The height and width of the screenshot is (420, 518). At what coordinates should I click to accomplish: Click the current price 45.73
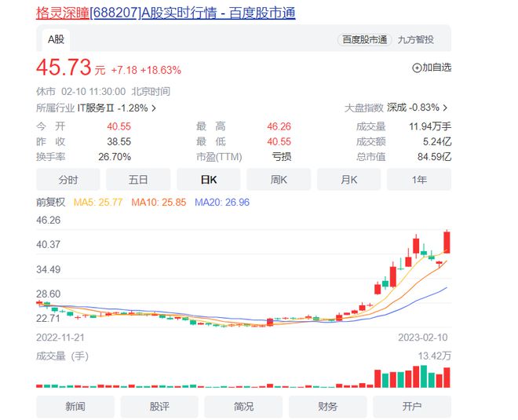(64, 68)
